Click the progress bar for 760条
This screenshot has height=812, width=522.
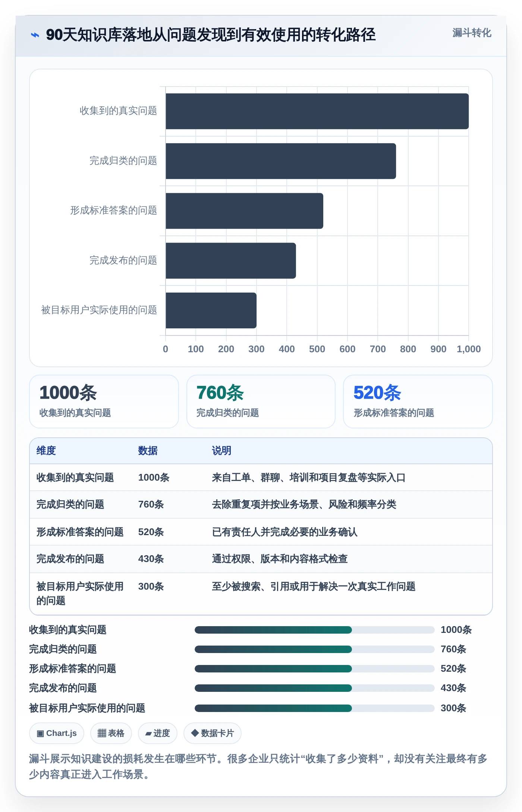pos(315,649)
